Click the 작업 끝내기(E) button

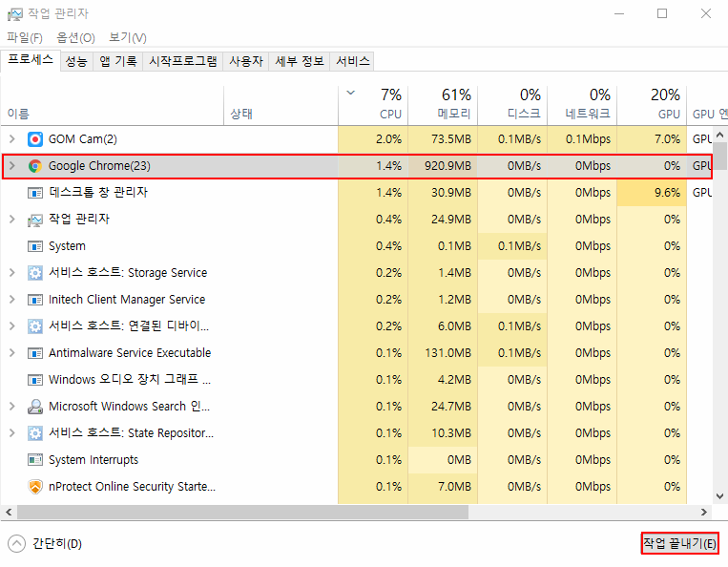pos(679,543)
